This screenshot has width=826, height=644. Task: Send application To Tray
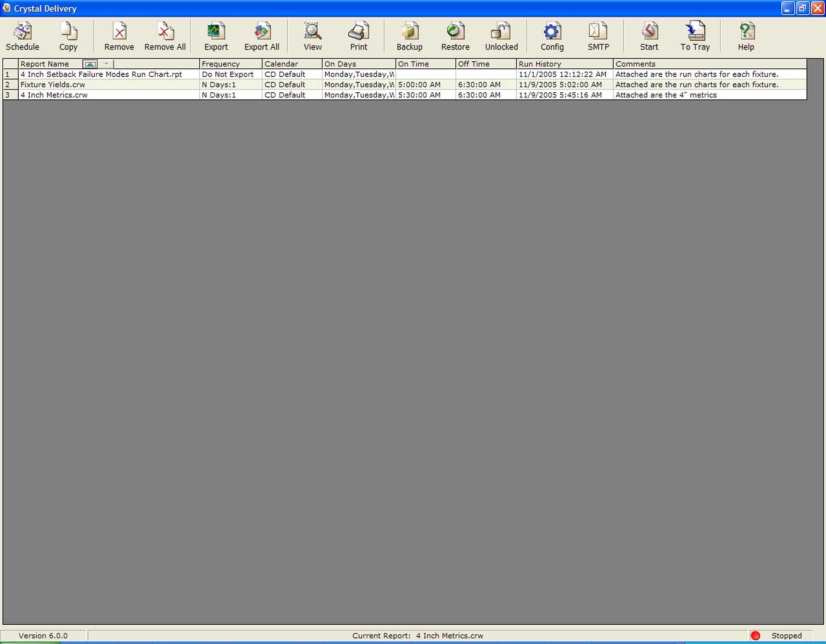point(695,36)
